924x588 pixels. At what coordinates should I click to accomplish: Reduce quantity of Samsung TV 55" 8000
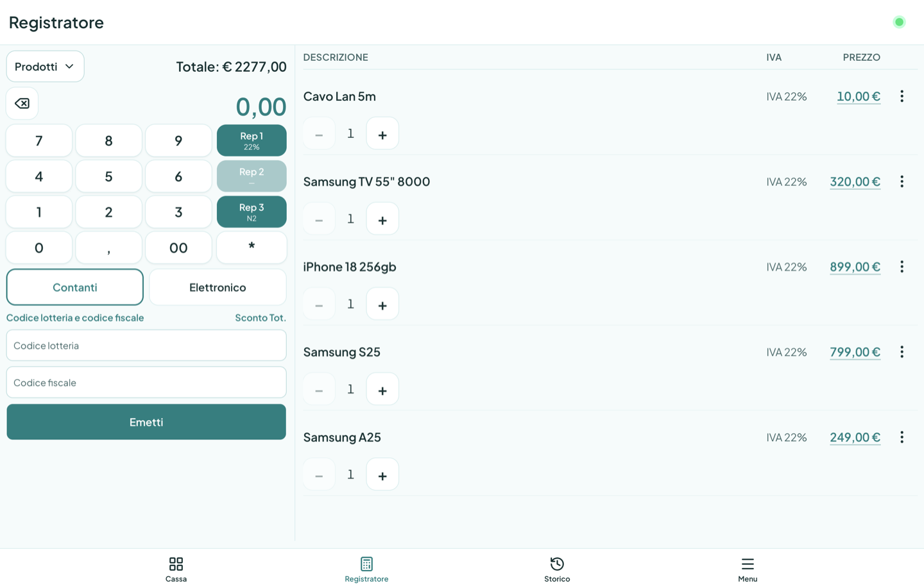pos(319,219)
